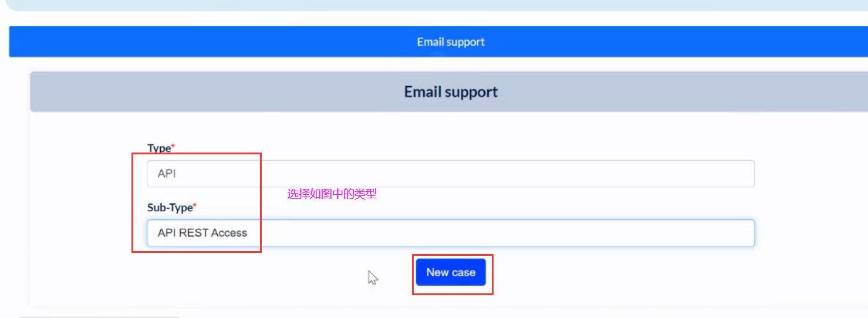868x318 pixels.
Task: Click the empty right end of Sub-Type field
Action: (x=704, y=233)
